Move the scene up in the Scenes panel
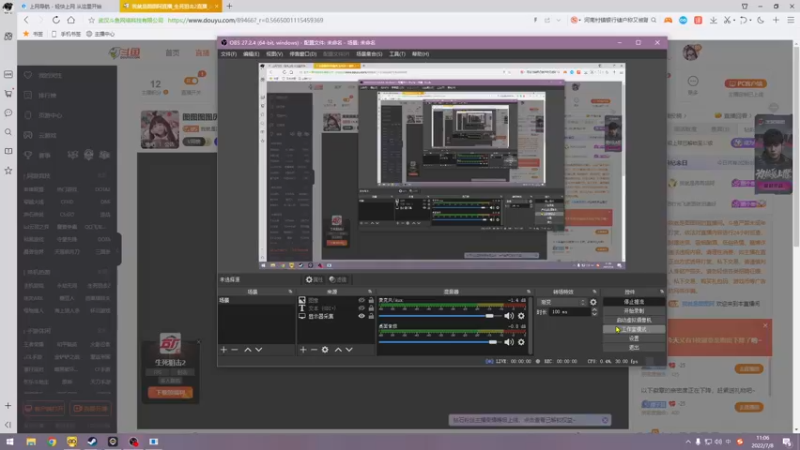This screenshot has height=450, width=800. pos(247,349)
